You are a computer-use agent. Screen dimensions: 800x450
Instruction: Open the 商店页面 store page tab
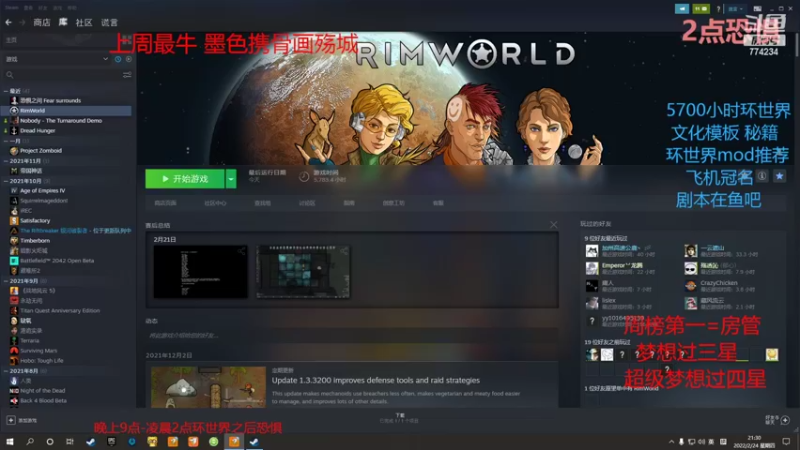pos(165,203)
